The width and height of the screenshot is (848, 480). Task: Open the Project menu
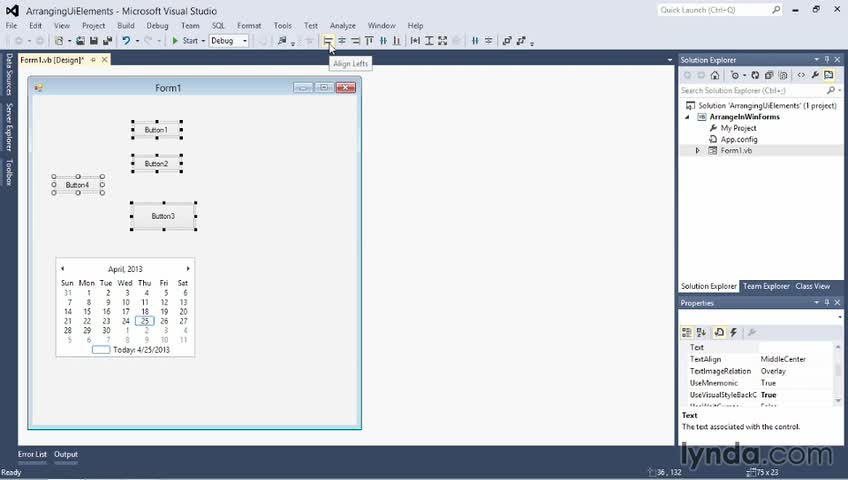coord(94,25)
